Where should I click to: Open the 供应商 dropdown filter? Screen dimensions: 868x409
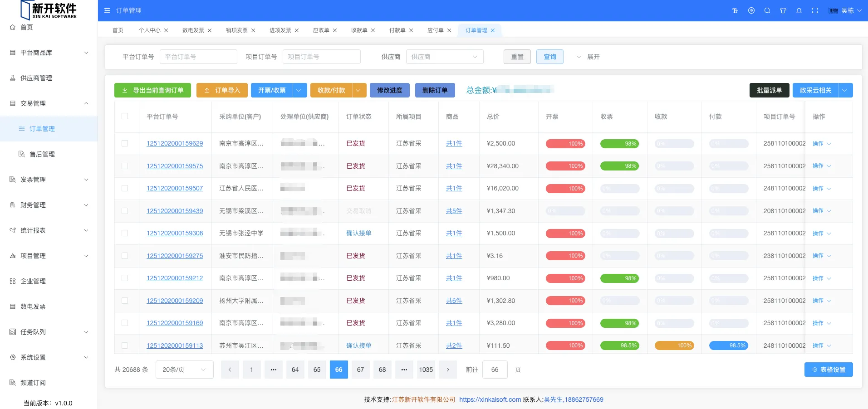coord(444,57)
